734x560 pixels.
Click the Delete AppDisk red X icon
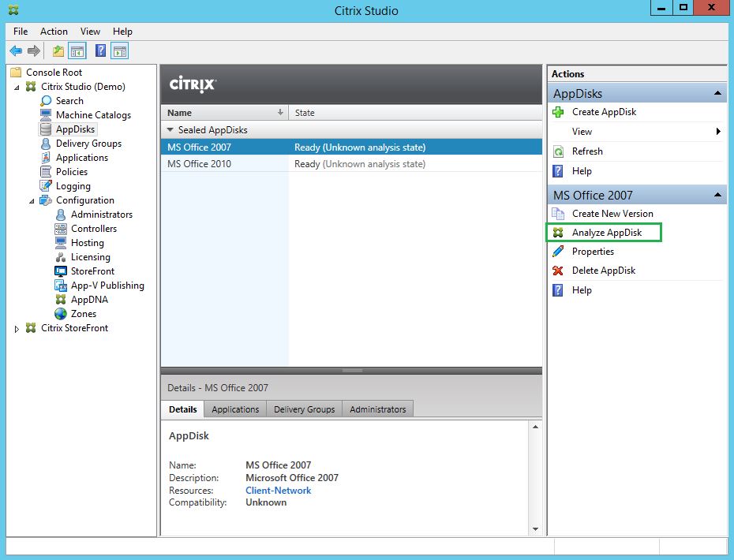pos(559,271)
